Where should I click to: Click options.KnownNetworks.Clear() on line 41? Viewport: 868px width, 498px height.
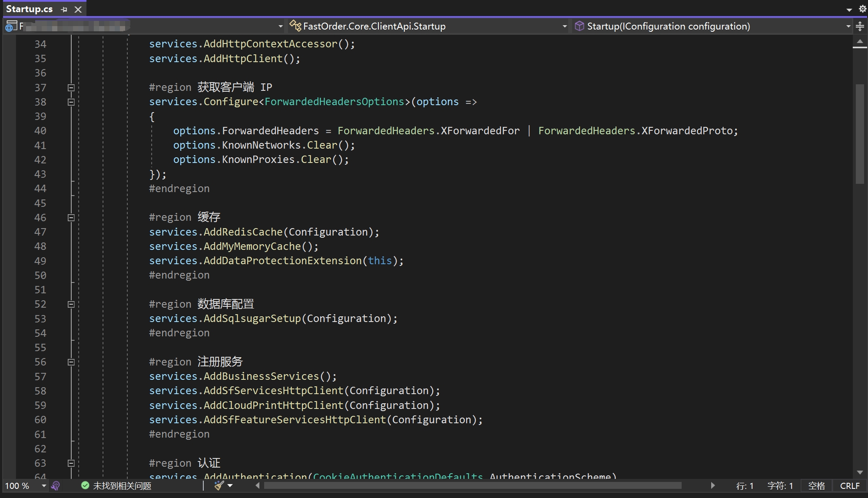(264, 145)
